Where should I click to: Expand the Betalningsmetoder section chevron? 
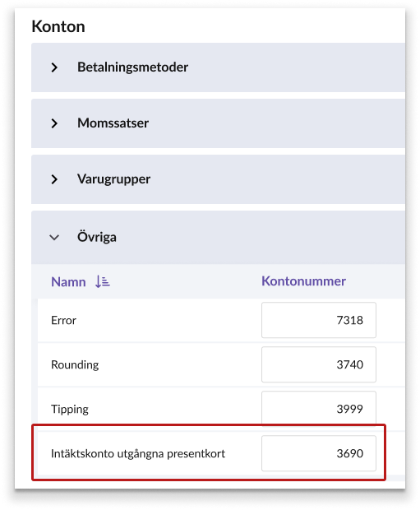pyautogui.click(x=54, y=67)
